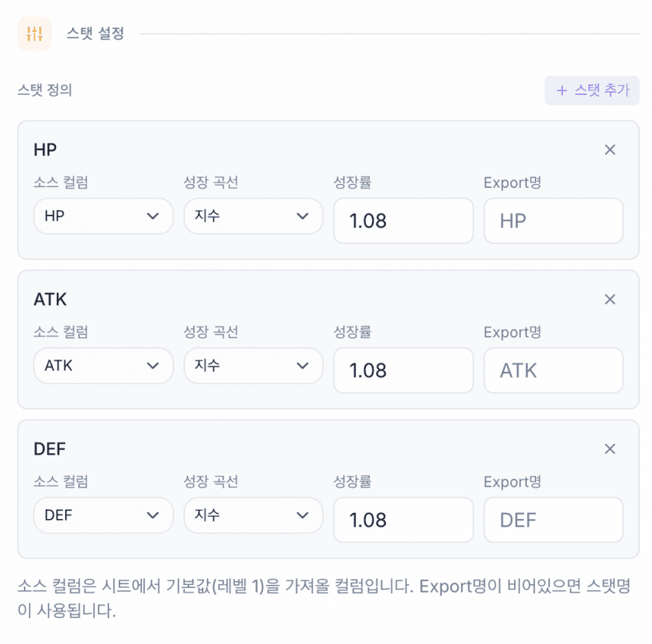
Task: Click the DEF Export name field
Action: [x=553, y=520]
